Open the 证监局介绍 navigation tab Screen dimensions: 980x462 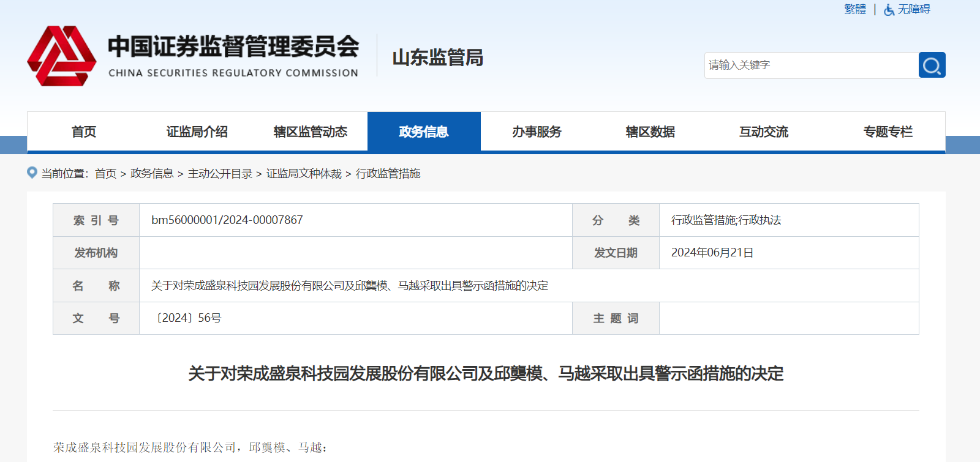197,132
